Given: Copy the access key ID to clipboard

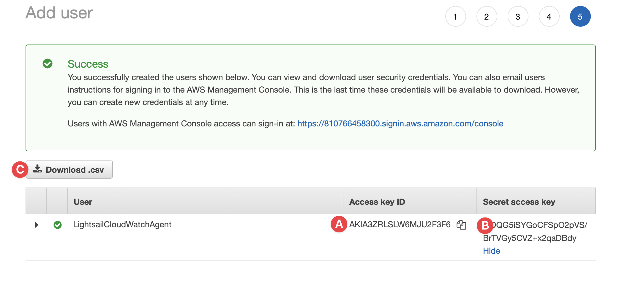Looking at the screenshot, I should 461,225.
